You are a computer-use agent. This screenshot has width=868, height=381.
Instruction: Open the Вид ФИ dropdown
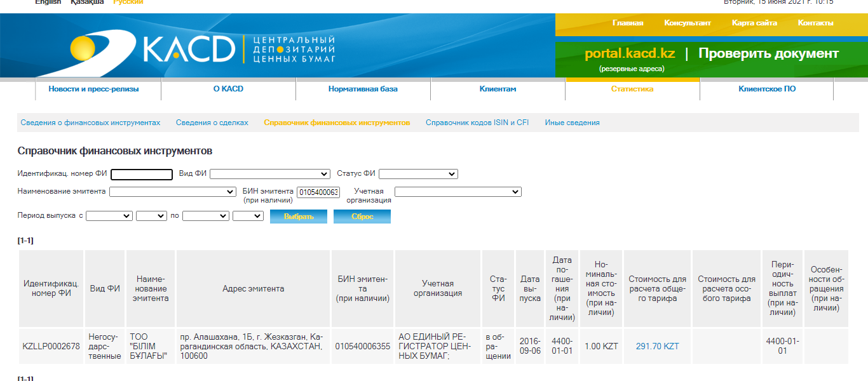(269, 174)
